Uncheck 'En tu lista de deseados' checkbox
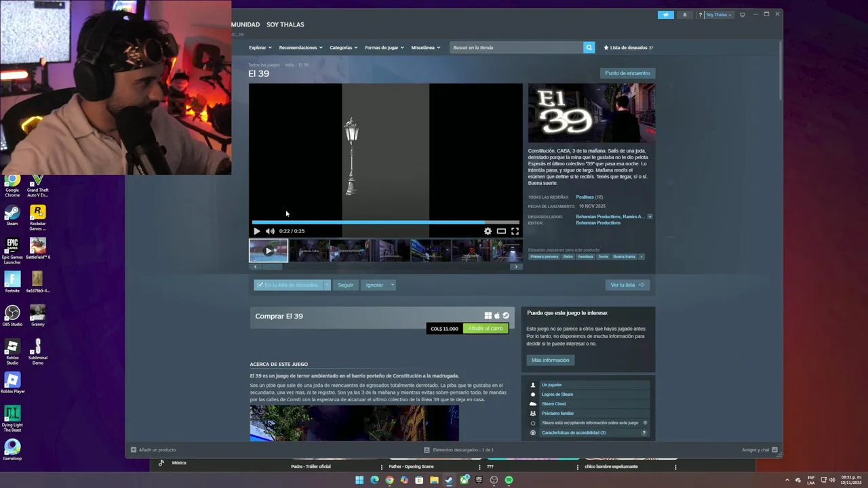 pyautogui.click(x=260, y=285)
